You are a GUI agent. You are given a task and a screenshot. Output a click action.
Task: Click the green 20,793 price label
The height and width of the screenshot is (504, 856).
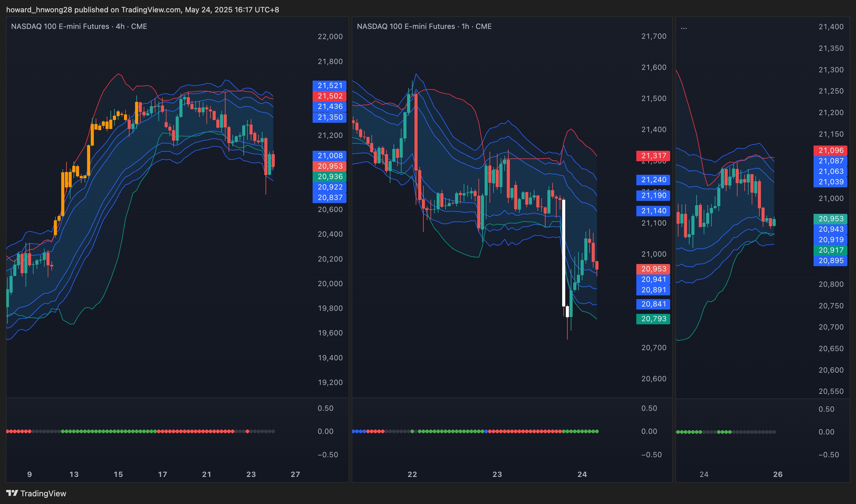653,319
